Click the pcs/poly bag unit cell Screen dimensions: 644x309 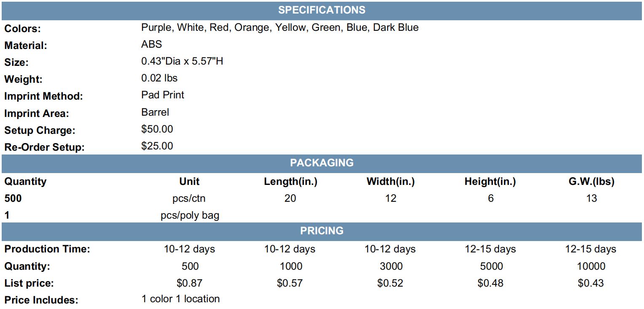tap(190, 216)
